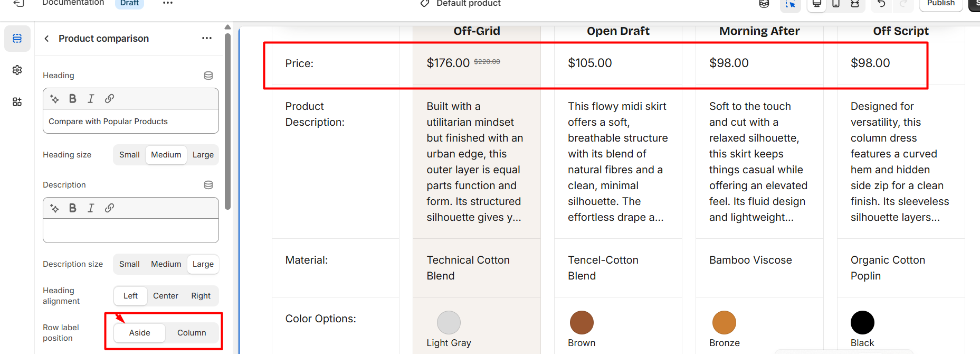Open Default product template selector
980x354 pixels.
tap(461, 4)
